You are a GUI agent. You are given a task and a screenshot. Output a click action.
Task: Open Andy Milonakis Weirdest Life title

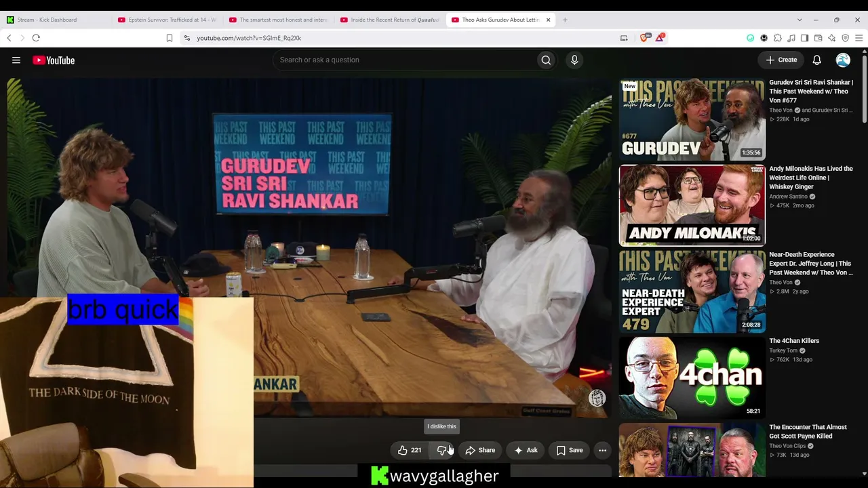[811, 178]
